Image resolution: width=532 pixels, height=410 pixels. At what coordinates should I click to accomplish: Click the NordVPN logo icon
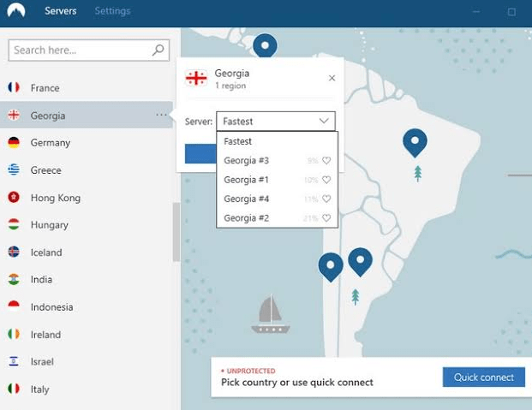pyautogui.click(x=15, y=11)
